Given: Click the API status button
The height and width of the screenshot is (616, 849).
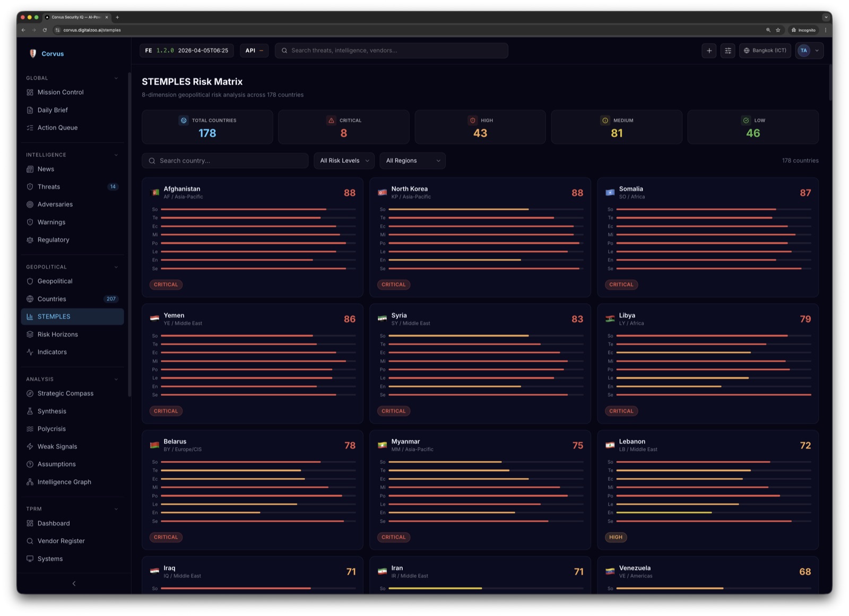Looking at the screenshot, I should point(254,50).
